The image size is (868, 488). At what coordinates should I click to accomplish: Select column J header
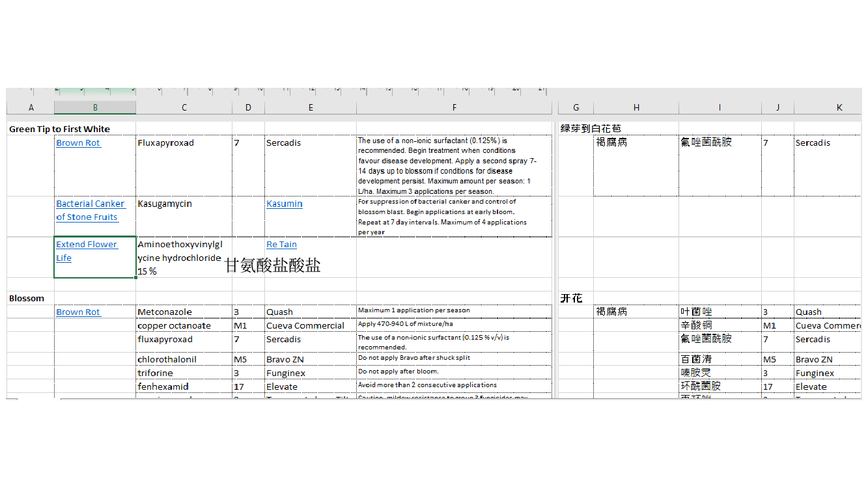[777, 107]
